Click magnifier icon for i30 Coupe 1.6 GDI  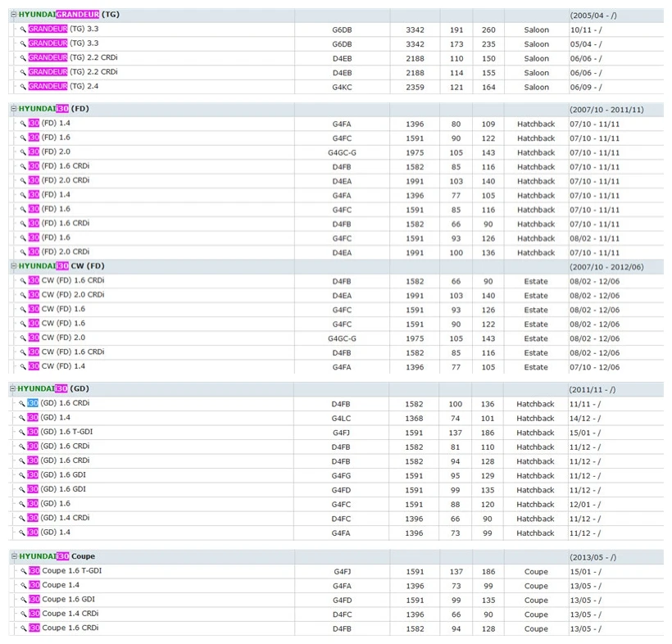[x=23, y=600]
